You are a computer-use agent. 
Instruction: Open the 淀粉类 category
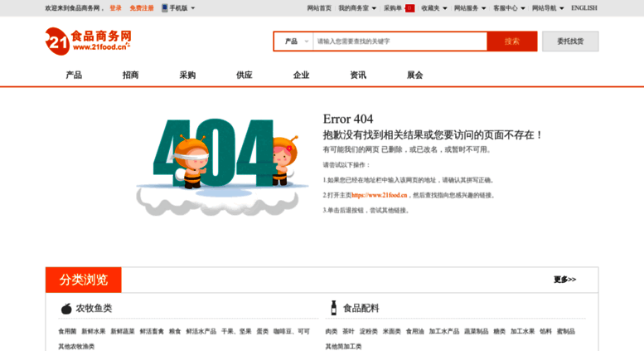[x=368, y=331]
